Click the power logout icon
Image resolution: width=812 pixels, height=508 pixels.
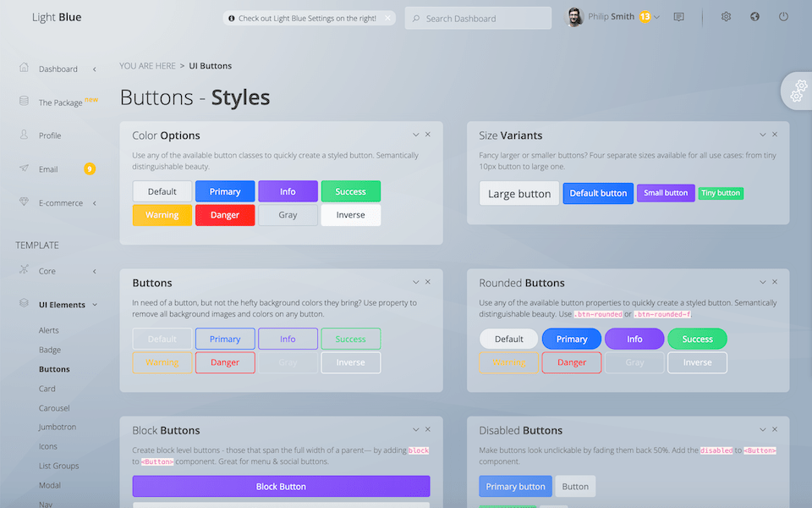pos(783,17)
